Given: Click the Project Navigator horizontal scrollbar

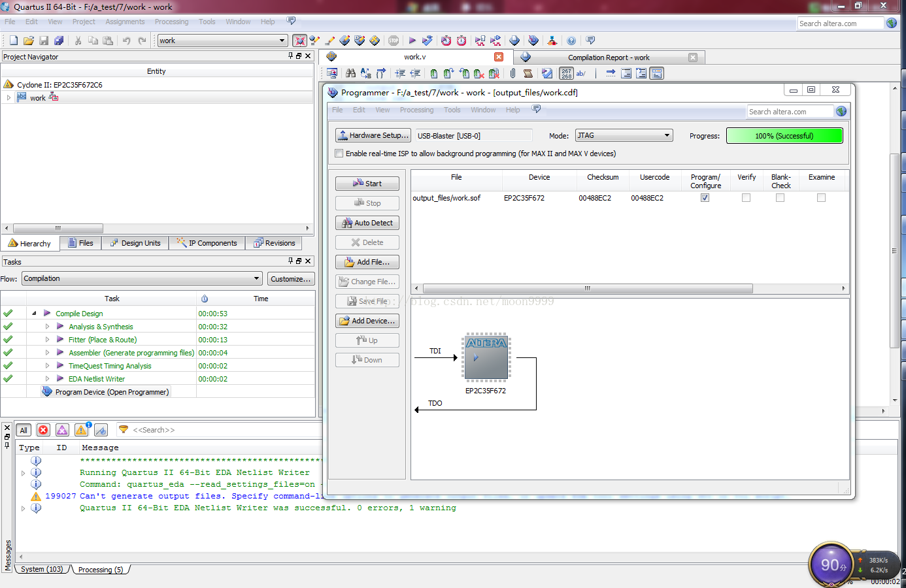Looking at the screenshot, I should pyautogui.click(x=58, y=228).
